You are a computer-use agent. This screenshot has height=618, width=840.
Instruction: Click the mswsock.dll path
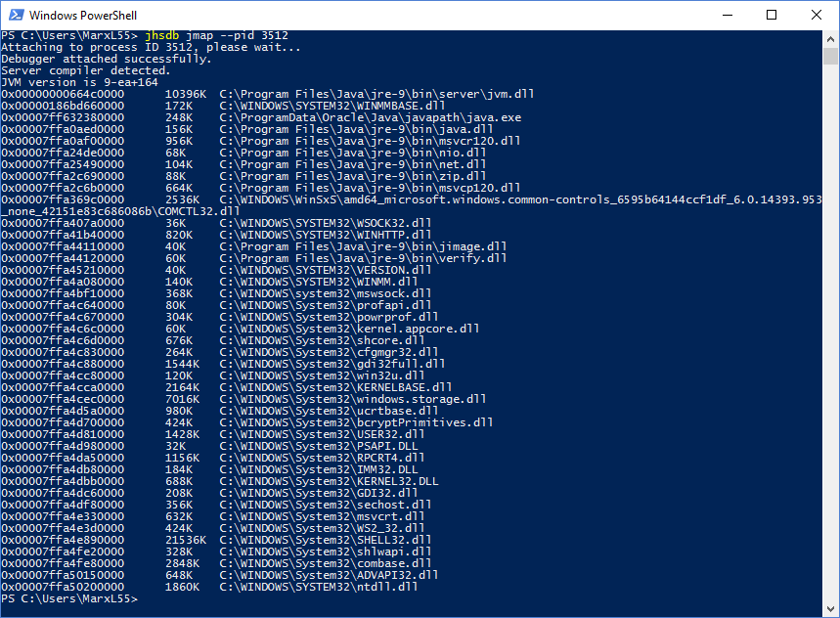tap(326, 294)
